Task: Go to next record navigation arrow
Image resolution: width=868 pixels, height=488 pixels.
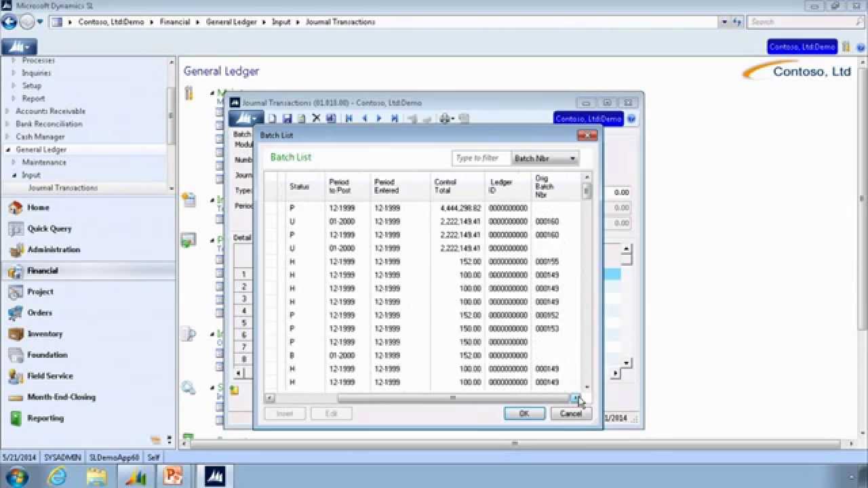Action: 379,119
